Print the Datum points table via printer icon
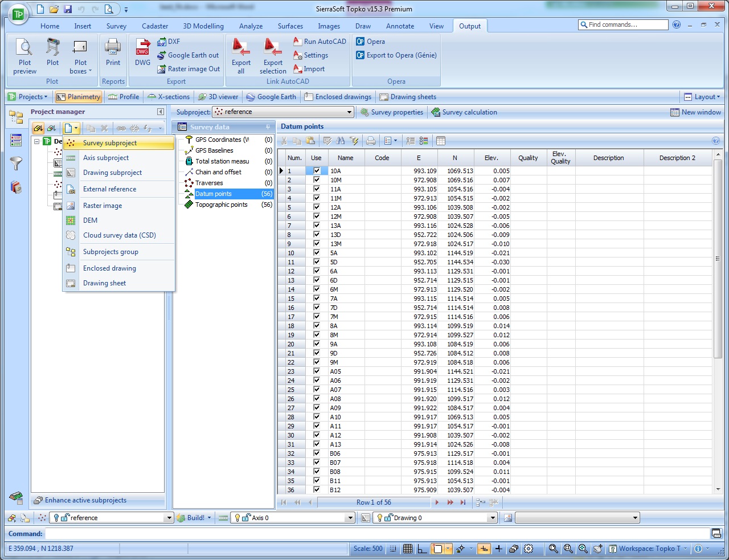The width and height of the screenshot is (729, 560). click(x=371, y=140)
